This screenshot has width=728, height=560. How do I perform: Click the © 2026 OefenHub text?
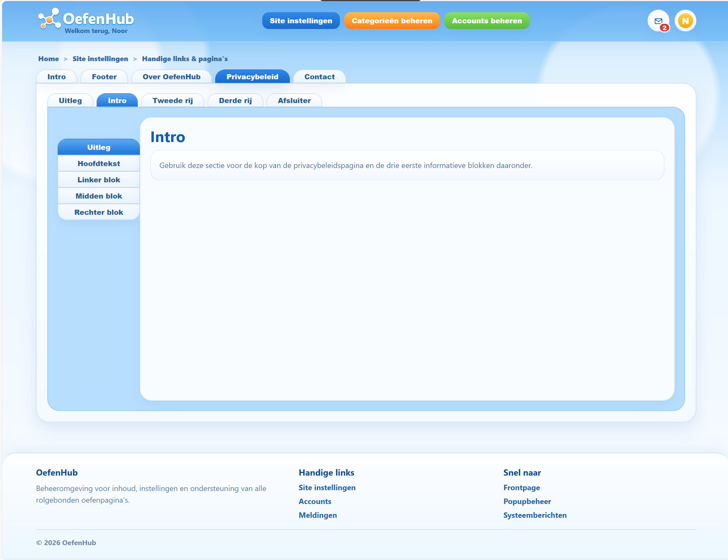coord(66,542)
